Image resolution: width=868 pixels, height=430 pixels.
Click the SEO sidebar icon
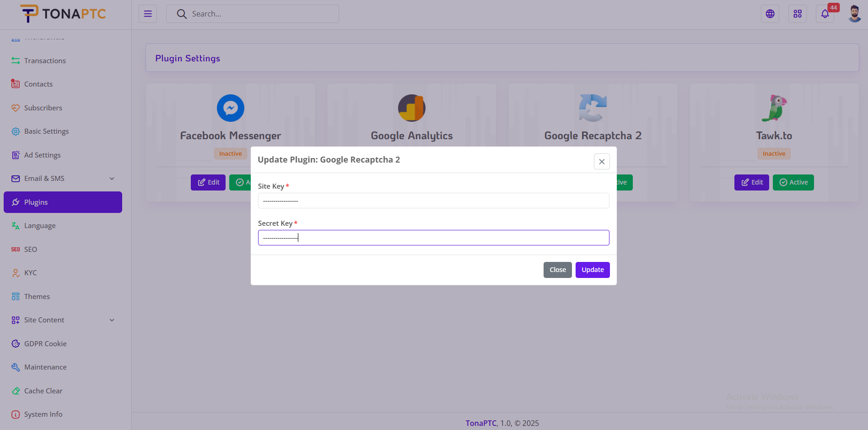pos(16,249)
